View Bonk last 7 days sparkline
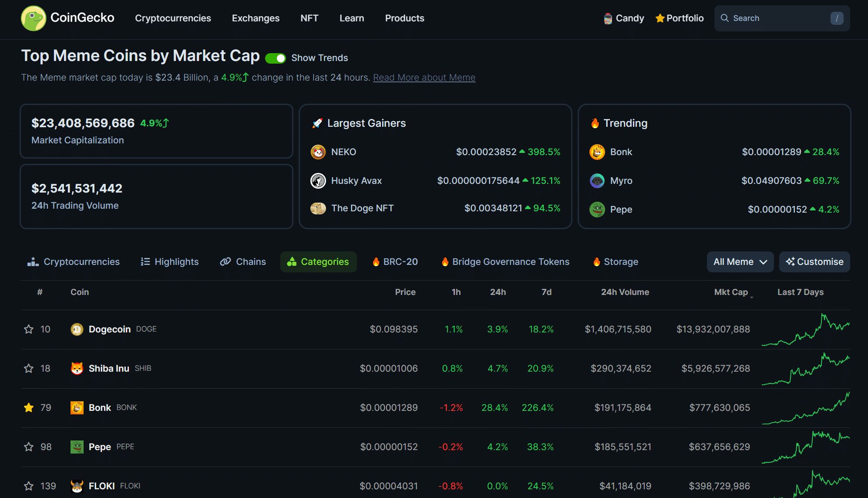 pos(806,408)
